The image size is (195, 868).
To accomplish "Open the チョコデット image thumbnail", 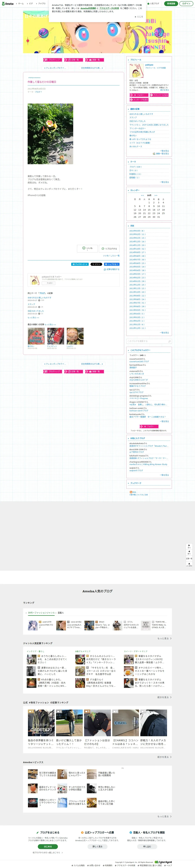I will (x=56, y=336).
